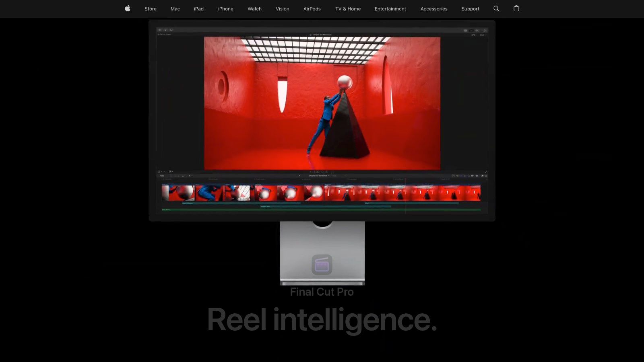This screenshot has width=644, height=362.
Task: Open the Support menu
Action: coord(471,9)
